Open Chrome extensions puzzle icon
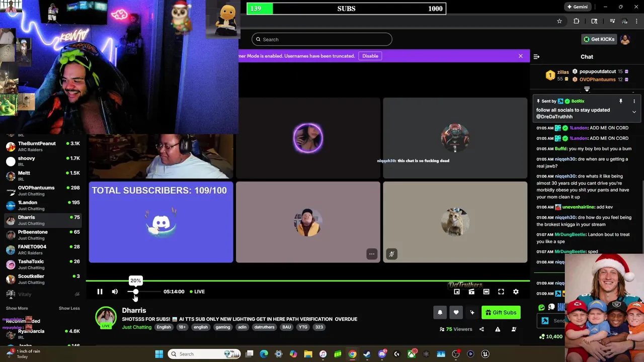644x362 pixels. pos(577,21)
